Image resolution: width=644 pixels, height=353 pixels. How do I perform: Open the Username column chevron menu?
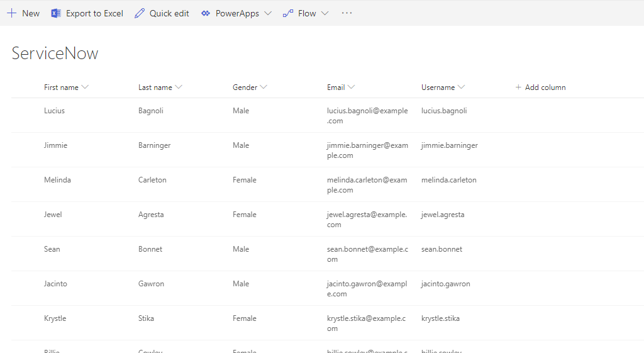pos(461,87)
